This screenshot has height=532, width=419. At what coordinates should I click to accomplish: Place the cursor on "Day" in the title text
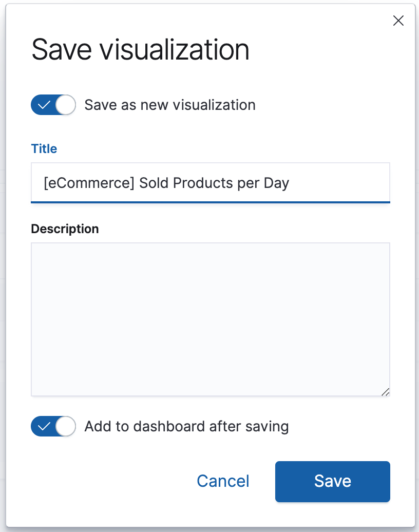point(276,183)
